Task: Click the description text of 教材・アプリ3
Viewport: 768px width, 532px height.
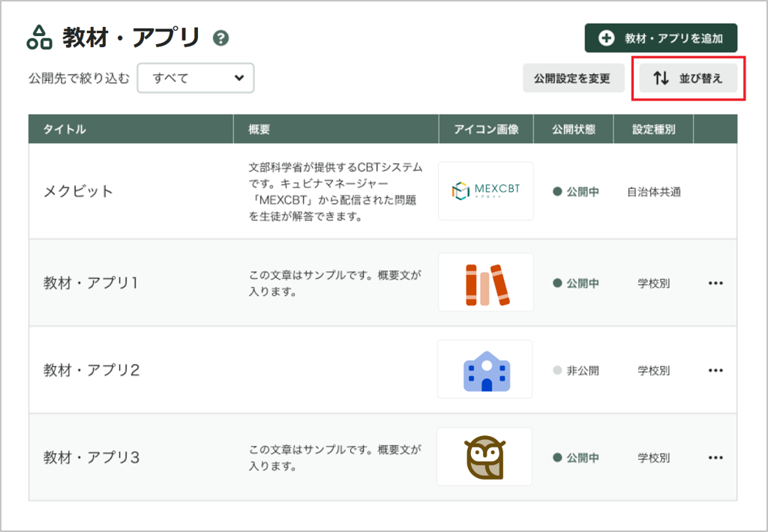Action: tap(335, 458)
